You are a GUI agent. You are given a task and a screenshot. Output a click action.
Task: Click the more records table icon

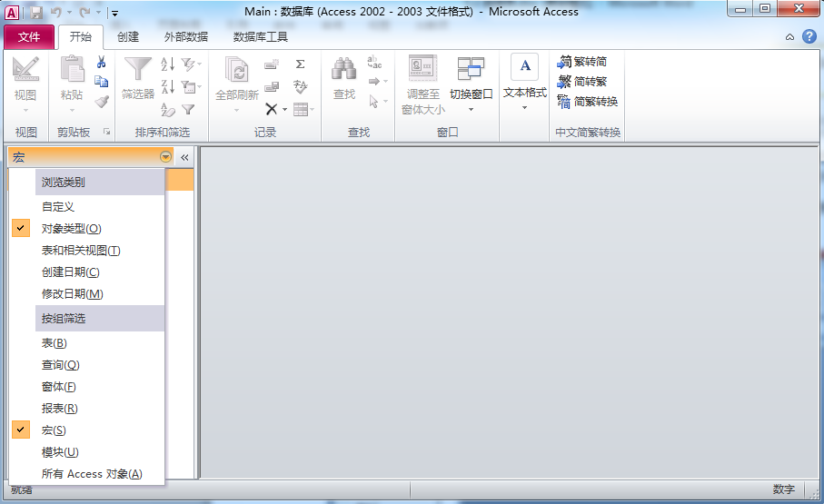click(301, 109)
